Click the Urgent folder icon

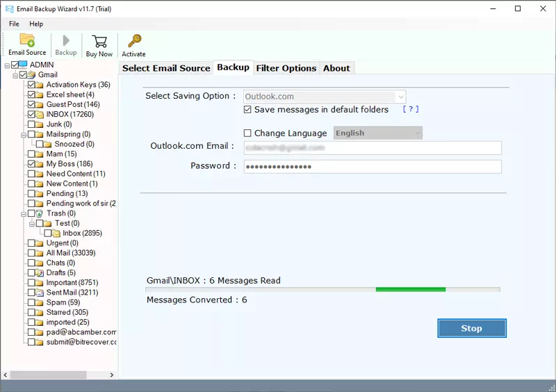[x=40, y=243]
